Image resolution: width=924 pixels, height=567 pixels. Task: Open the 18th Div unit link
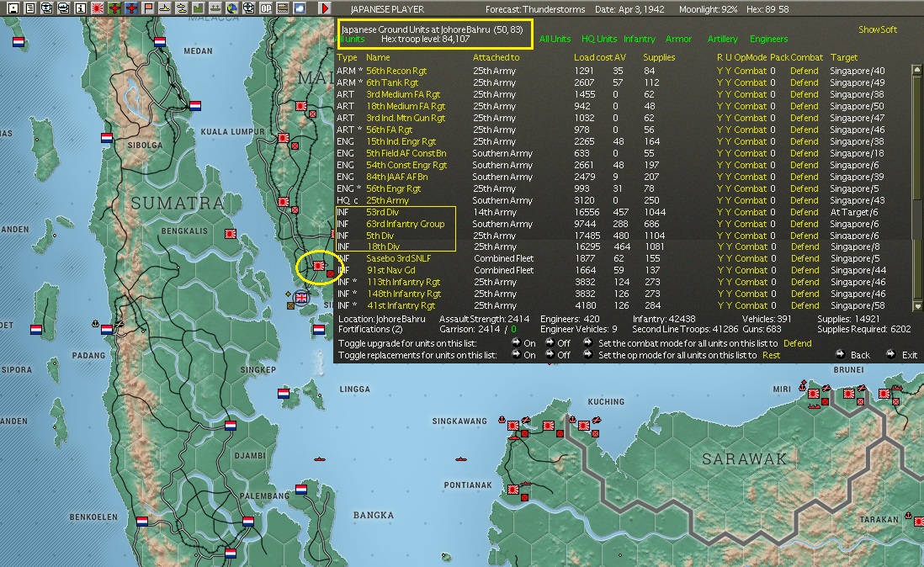click(382, 246)
